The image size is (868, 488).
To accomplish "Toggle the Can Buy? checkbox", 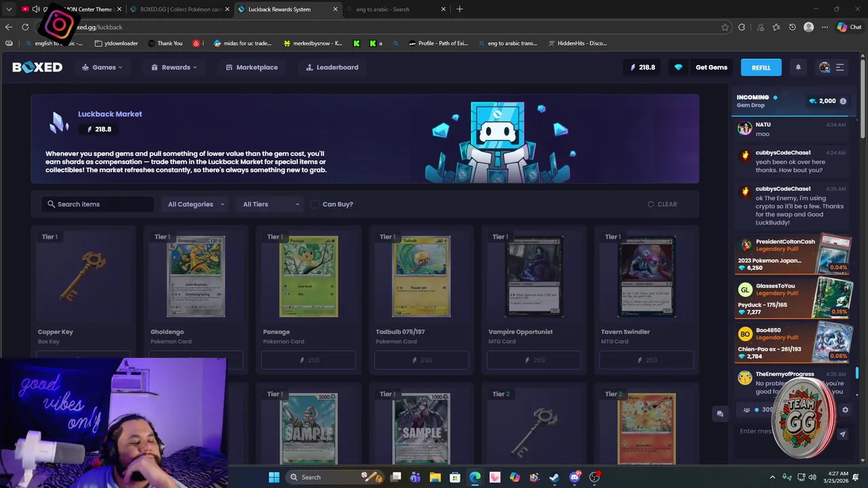I will [315, 204].
